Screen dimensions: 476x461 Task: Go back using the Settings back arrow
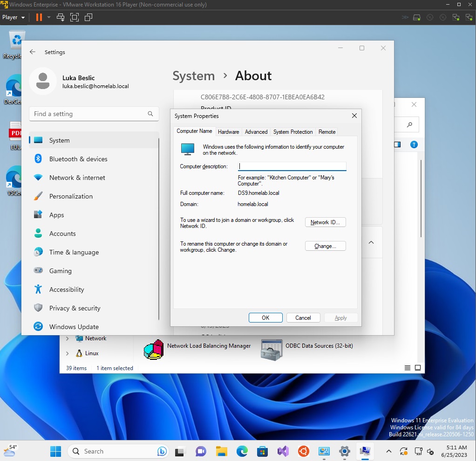coord(33,52)
